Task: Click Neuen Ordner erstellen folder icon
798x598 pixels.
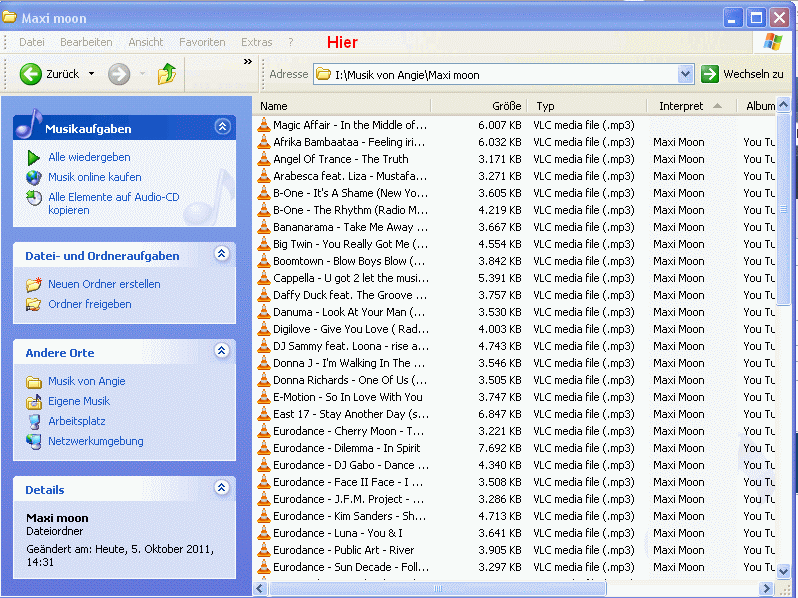Action: click(x=34, y=284)
